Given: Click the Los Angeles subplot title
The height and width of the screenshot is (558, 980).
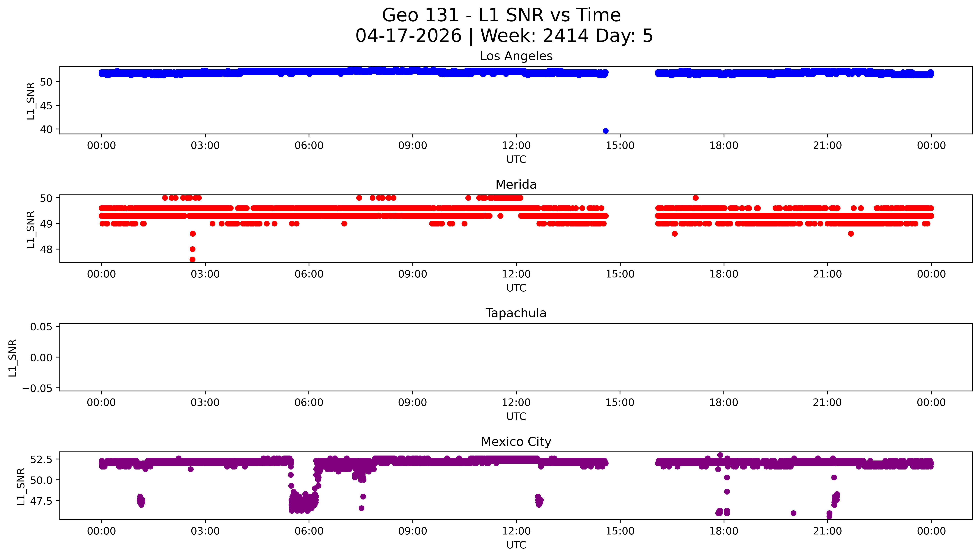Looking at the screenshot, I should [x=516, y=56].
